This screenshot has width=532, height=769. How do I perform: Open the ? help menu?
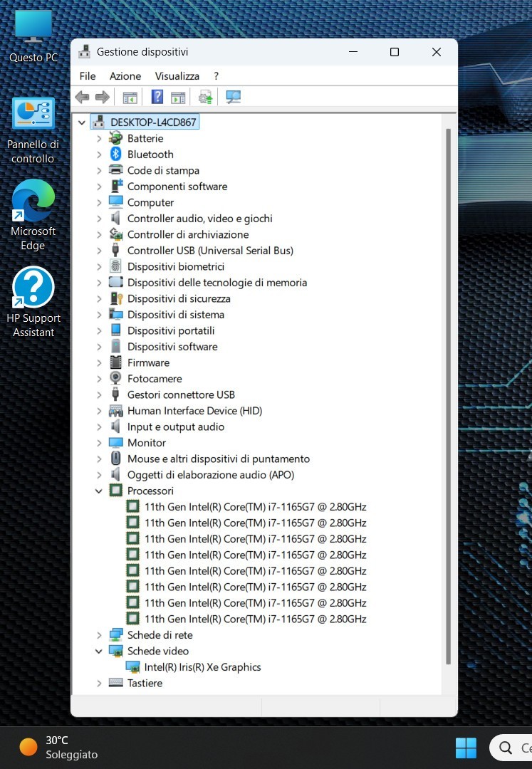click(x=217, y=76)
